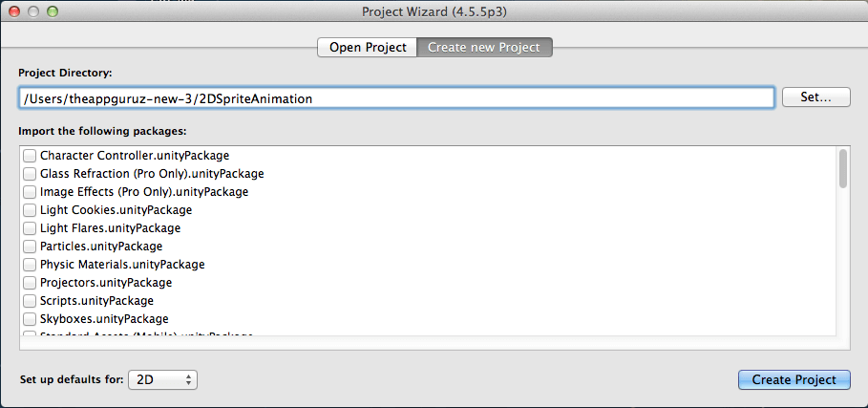Click the Create Project button
Screen dimensions: 868x408
click(x=794, y=379)
